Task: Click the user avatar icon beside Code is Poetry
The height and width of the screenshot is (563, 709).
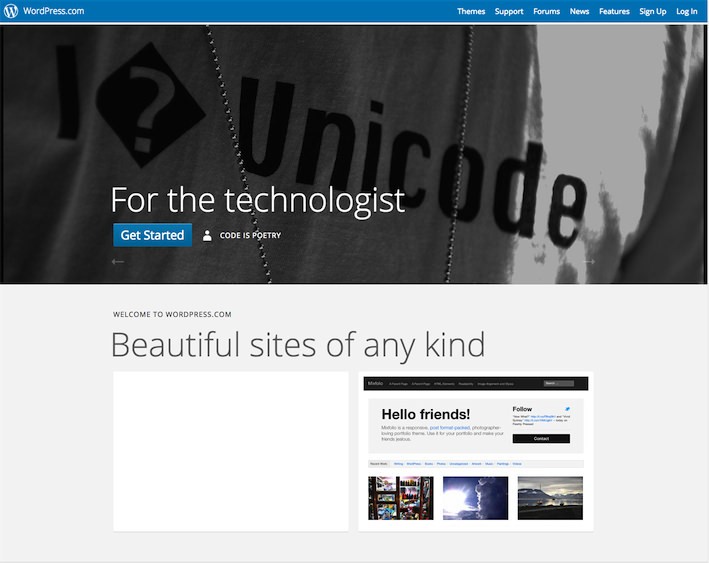Action: point(207,235)
